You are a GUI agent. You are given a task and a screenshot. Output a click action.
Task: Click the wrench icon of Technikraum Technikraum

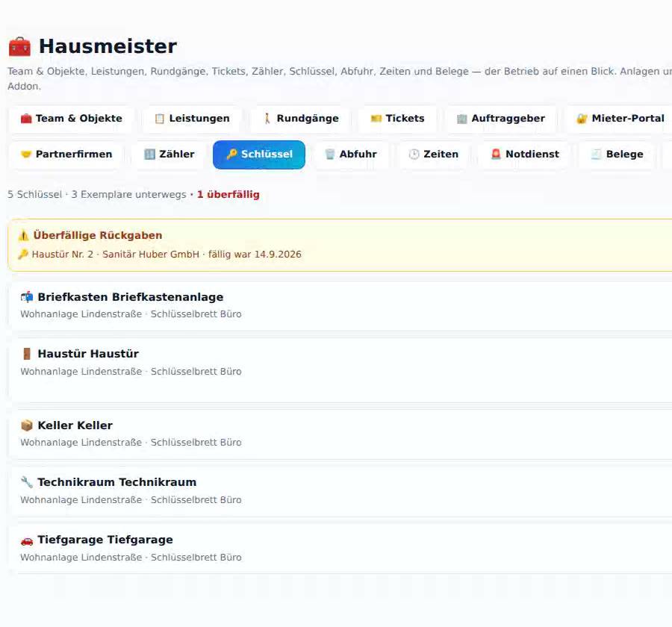(27, 482)
